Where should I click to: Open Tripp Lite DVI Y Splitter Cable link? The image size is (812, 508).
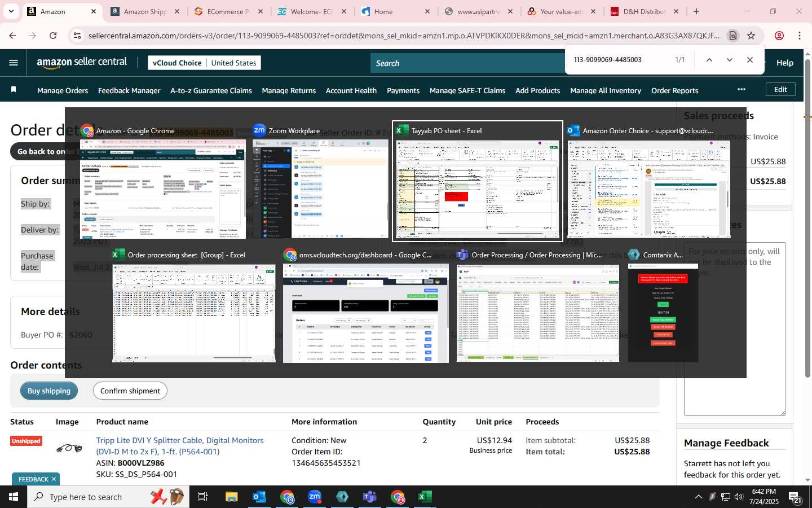(180, 446)
